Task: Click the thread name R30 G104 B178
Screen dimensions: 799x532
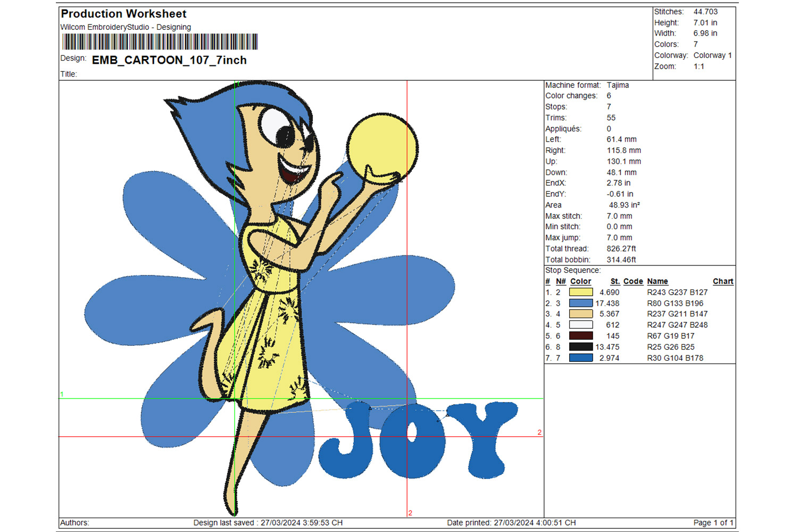Action: 675,358
